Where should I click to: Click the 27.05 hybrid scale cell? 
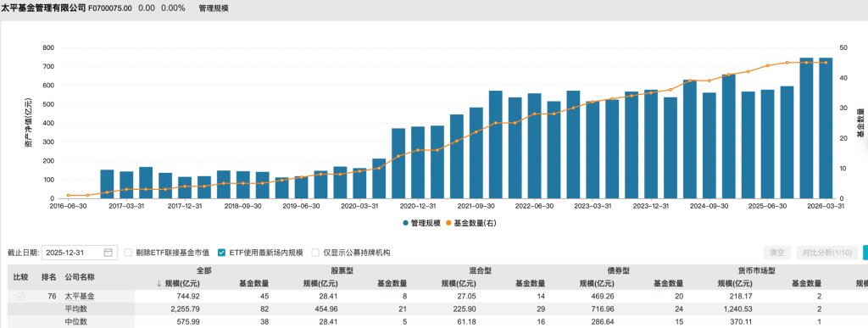467,296
